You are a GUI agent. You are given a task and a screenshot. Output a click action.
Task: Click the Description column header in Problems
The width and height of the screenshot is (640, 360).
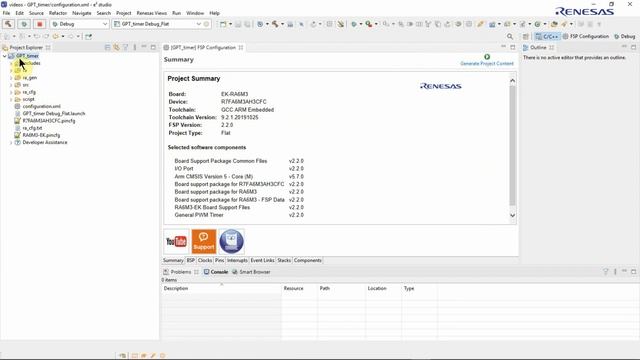tap(221, 288)
